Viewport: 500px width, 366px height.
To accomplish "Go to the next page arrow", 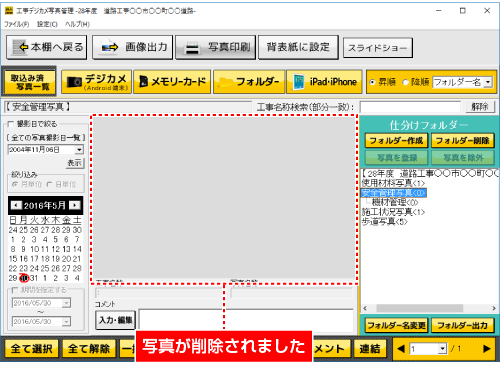I will 487,349.
